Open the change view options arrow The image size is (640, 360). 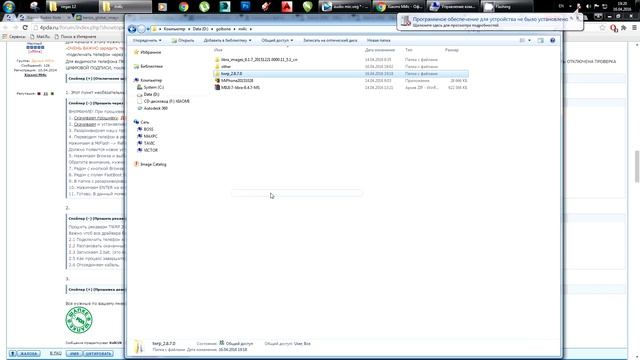pos(529,40)
